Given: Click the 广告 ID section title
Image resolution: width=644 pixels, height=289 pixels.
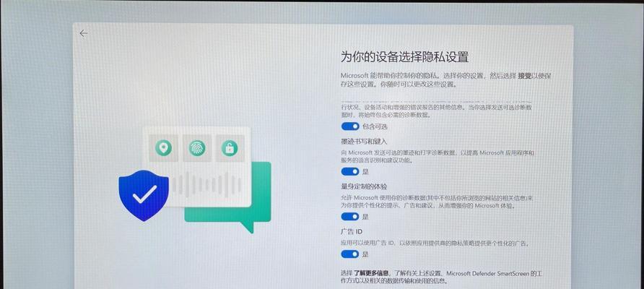Looking at the screenshot, I should click(352, 232).
